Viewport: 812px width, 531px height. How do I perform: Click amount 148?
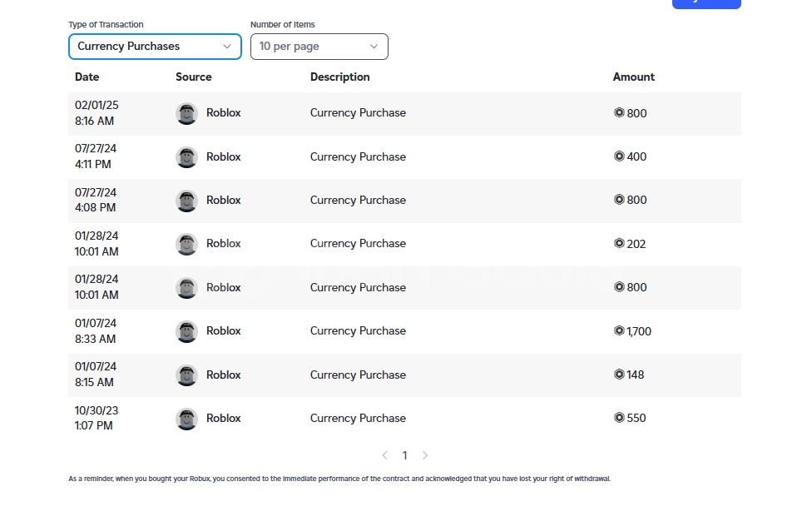click(x=636, y=375)
